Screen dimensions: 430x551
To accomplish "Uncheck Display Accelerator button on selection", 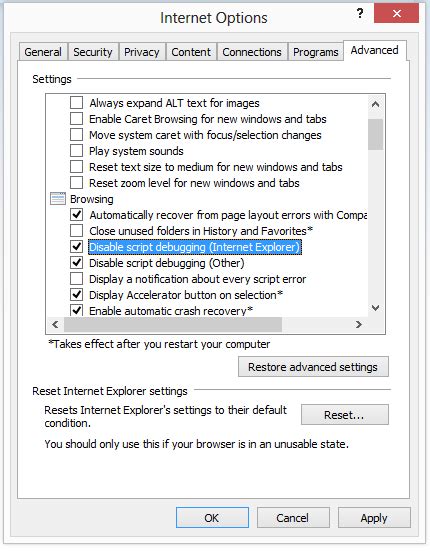I will pyautogui.click(x=77, y=294).
